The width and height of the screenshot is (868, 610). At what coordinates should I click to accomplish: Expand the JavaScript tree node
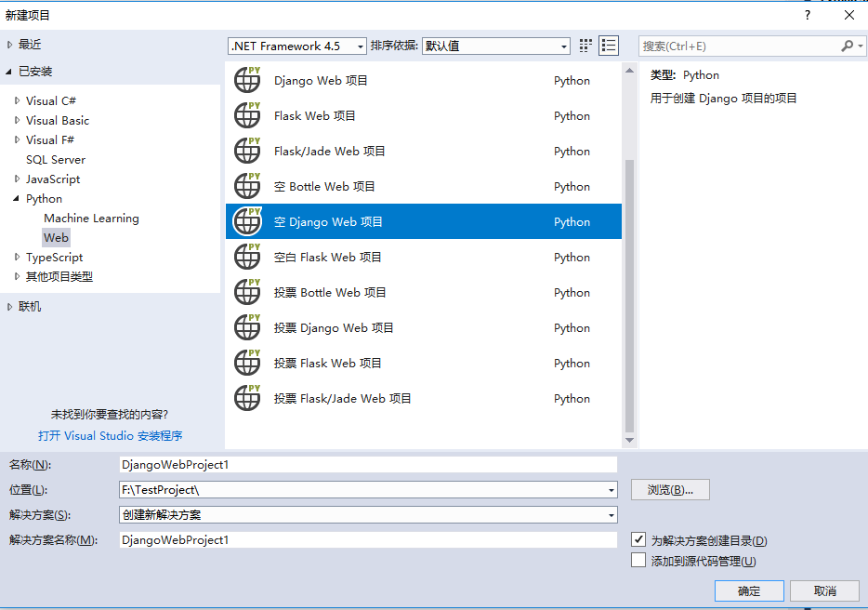(x=17, y=179)
